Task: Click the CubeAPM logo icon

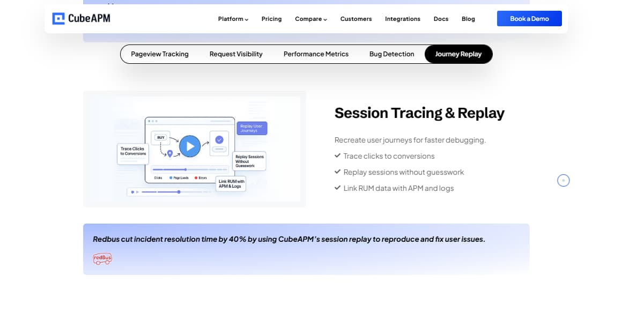Action: coord(58,18)
